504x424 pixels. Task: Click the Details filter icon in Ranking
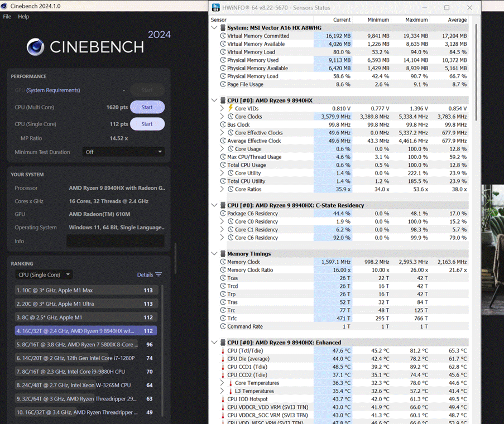pos(159,274)
